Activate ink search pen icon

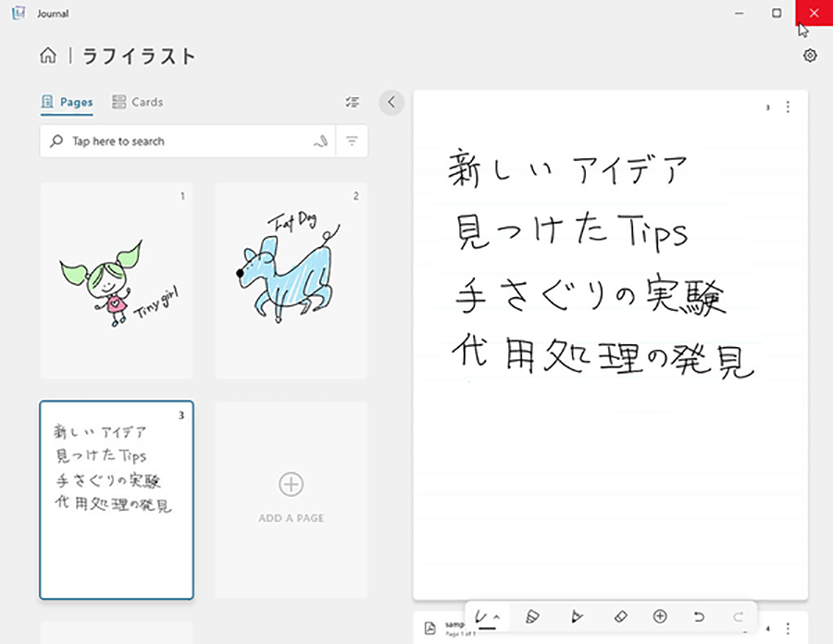320,142
